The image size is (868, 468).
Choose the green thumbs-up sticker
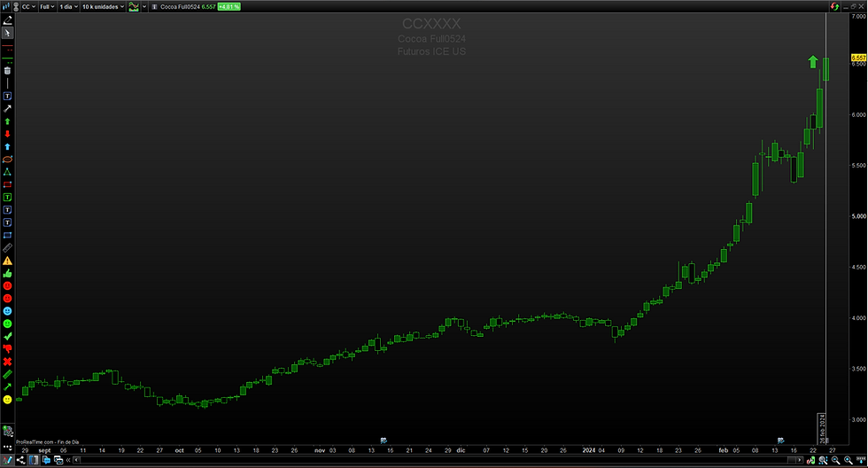point(7,273)
